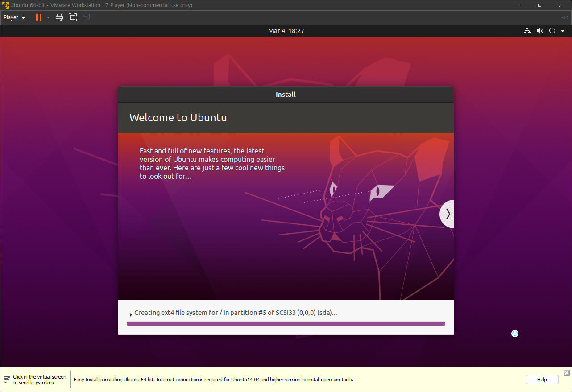Minimize the VMware Player window
572x392 pixels.
click(519, 5)
